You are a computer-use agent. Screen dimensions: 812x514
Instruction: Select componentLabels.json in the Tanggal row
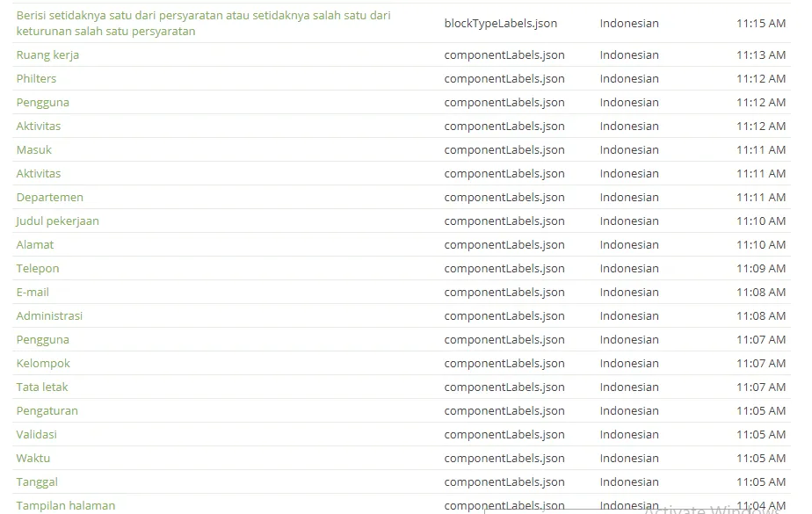coord(504,481)
